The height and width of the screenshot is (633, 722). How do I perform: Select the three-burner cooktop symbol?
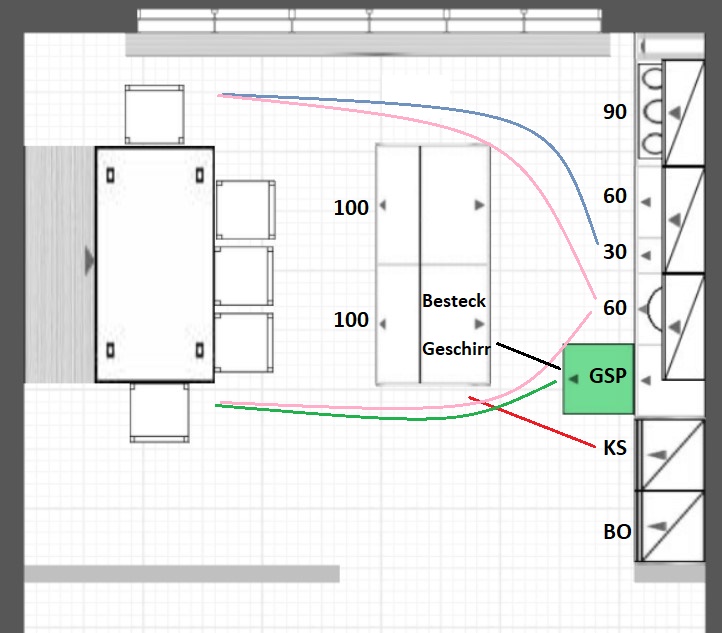[652, 111]
